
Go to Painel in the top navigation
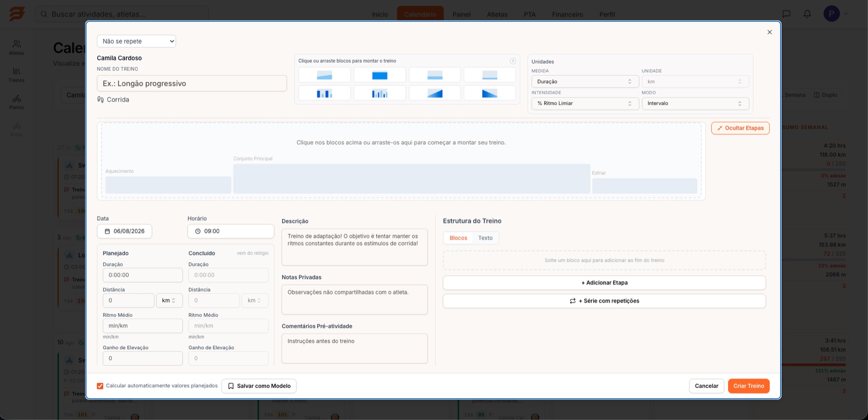pyautogui.click(x=461, y=14)
